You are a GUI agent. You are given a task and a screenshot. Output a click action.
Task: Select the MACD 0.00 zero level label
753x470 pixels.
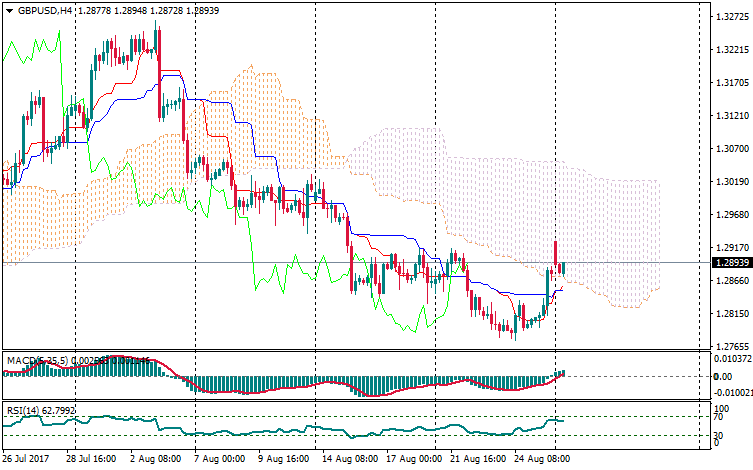722,376
